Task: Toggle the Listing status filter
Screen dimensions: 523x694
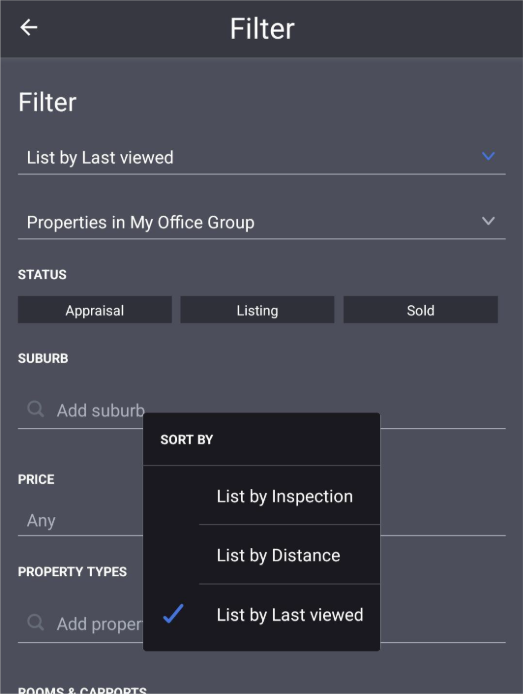Action: click(x=257, y=310)
